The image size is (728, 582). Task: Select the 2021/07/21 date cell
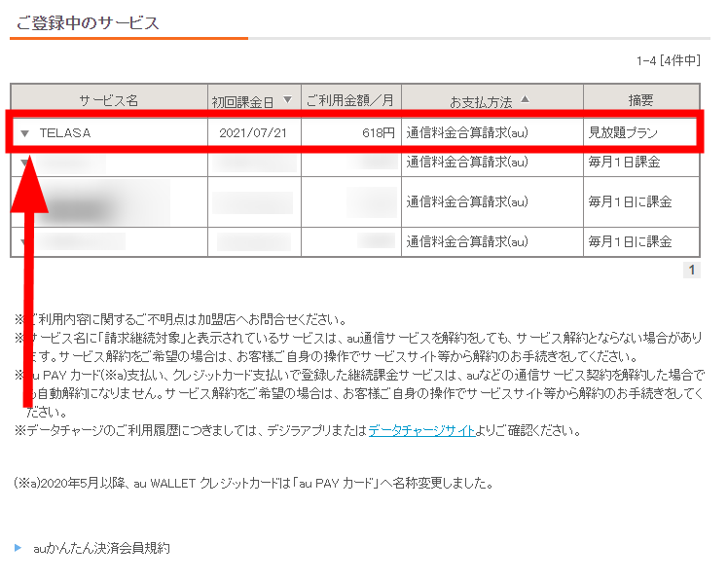coord(253,133)
